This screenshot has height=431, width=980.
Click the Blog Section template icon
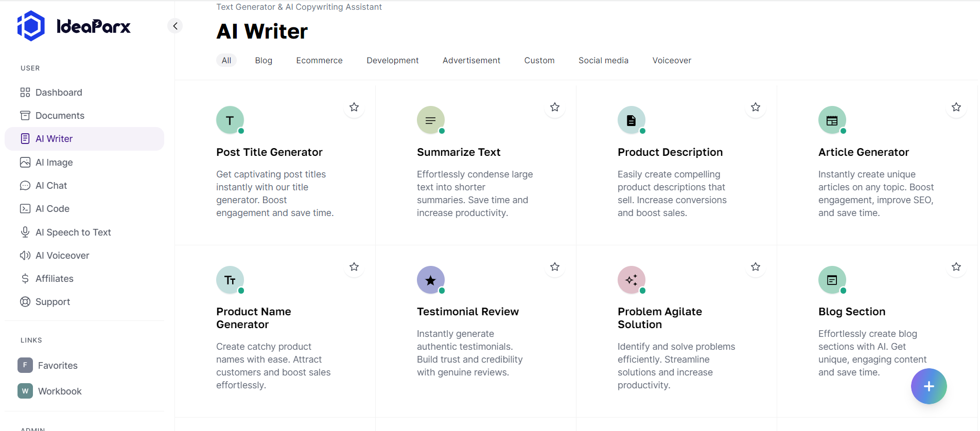click(x=832, y=280)
